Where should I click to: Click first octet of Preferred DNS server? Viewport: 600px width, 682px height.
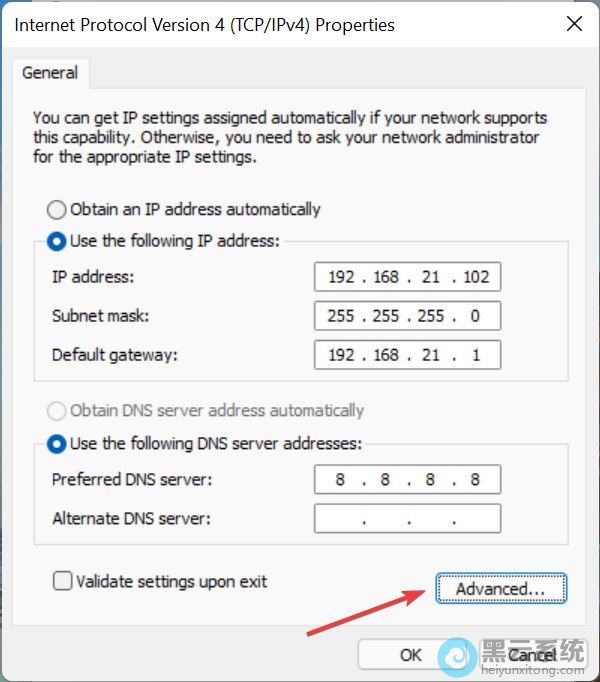coord(340,480)
